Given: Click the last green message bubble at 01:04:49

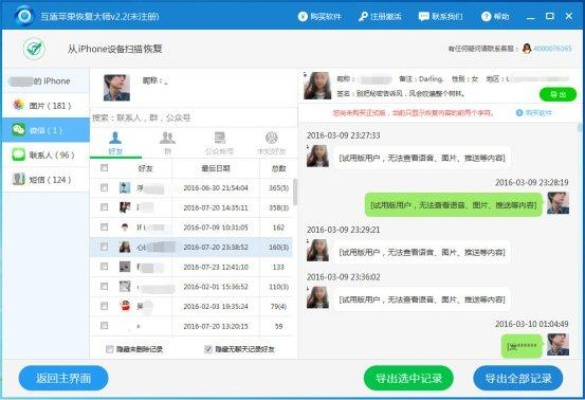Looking at the screenshot, I should point(522,347).
